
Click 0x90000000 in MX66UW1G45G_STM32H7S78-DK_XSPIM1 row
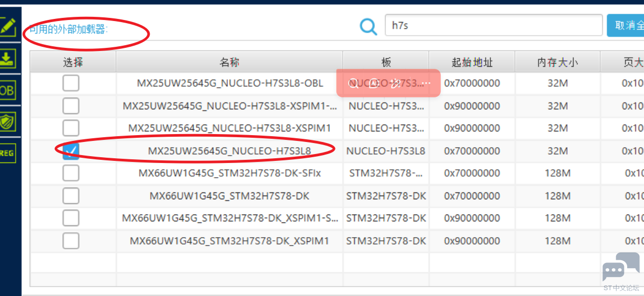[x=472, y=241]
